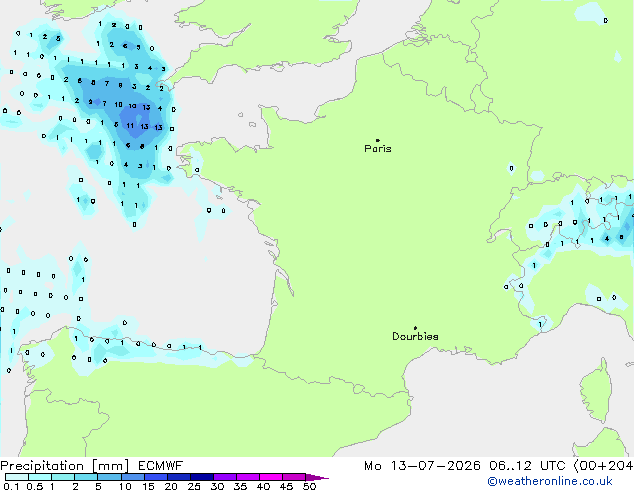Click the "Precipitation [mm]" title text
Viewport: 634px width, 490px height.
coord(65,466)
